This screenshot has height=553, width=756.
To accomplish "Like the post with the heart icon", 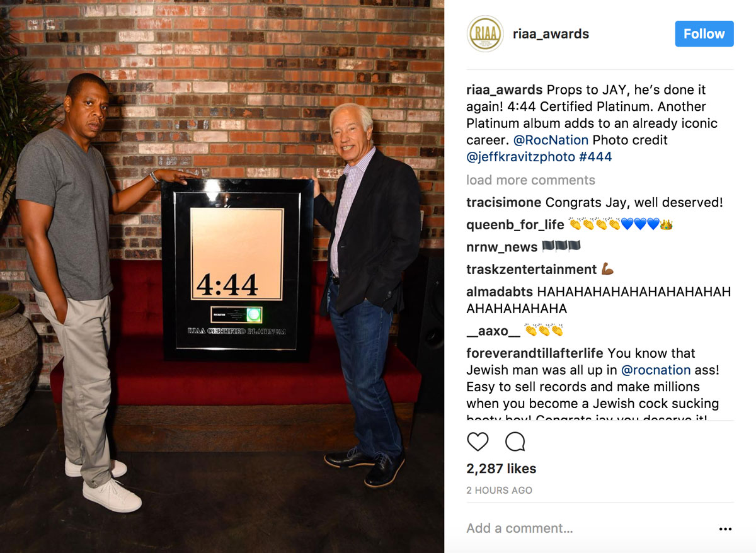I will 478,442.
